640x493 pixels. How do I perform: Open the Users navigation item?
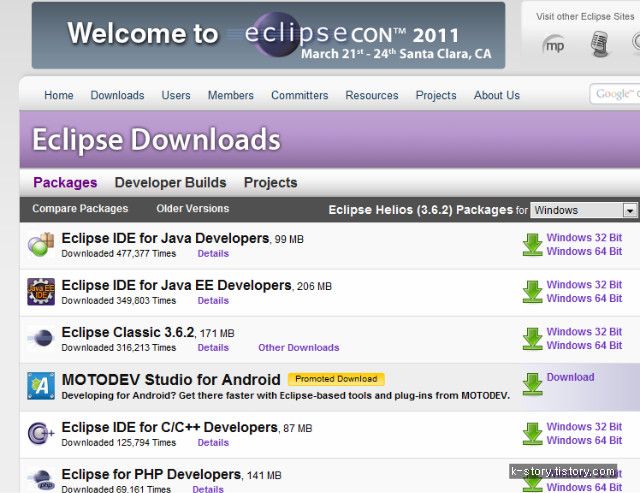coord(176,95)
